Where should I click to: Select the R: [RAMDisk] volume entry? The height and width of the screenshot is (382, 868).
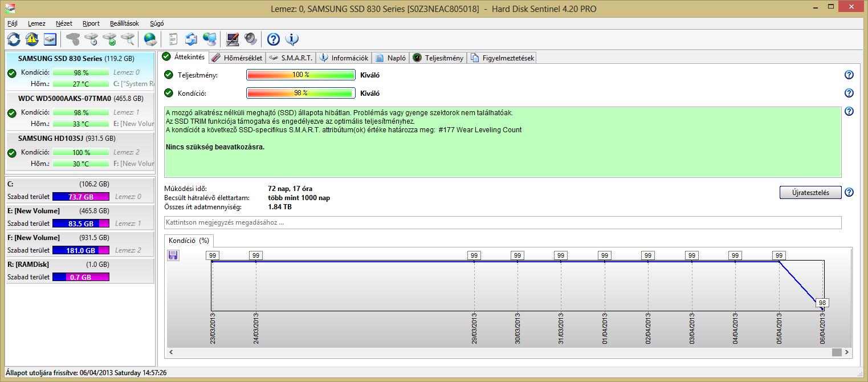tap(80, 271)
